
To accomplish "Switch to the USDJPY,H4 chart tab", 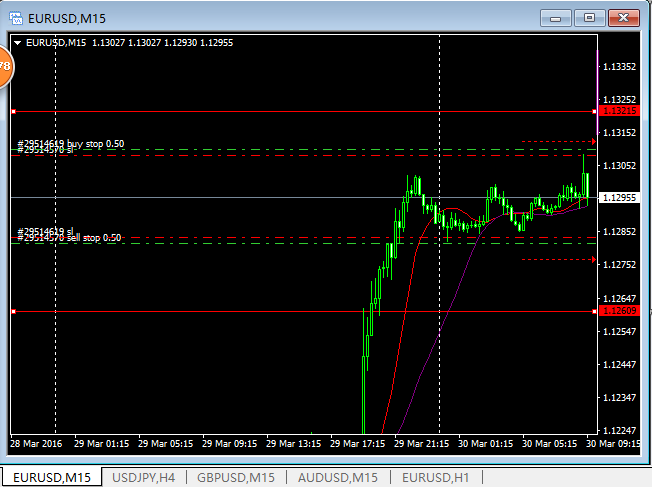I will pos(143,477).
